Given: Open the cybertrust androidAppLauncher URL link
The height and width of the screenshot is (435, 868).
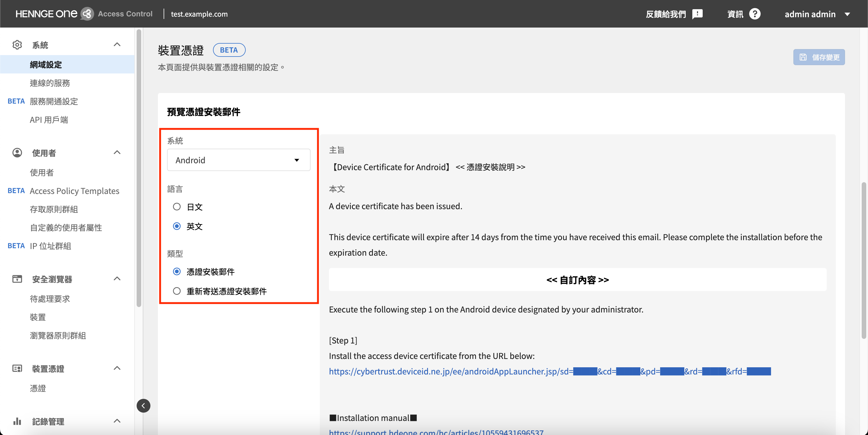Looking at the screenshot, I should click(x=550, y=371).
